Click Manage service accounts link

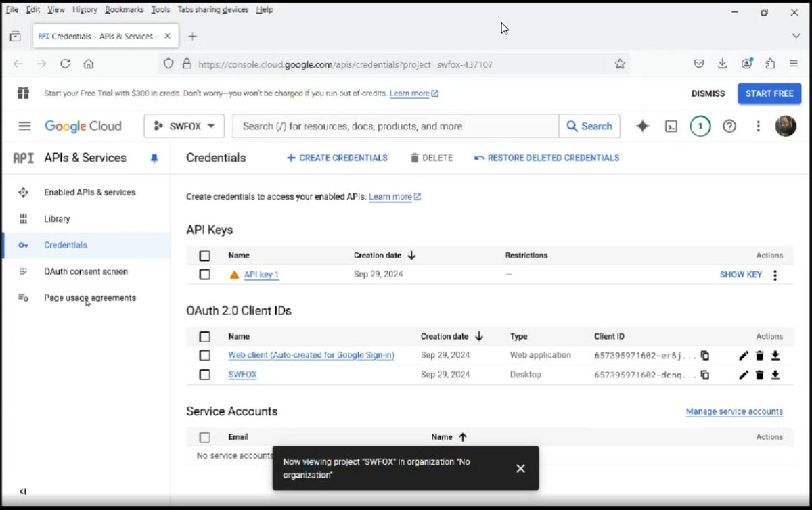click(x=734, y=411)
